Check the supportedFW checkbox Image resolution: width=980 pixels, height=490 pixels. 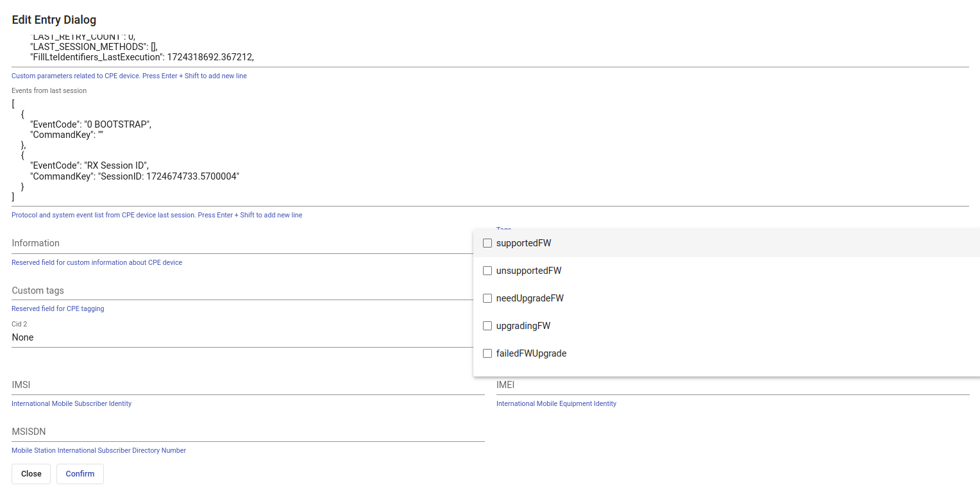tap(487, 243)
